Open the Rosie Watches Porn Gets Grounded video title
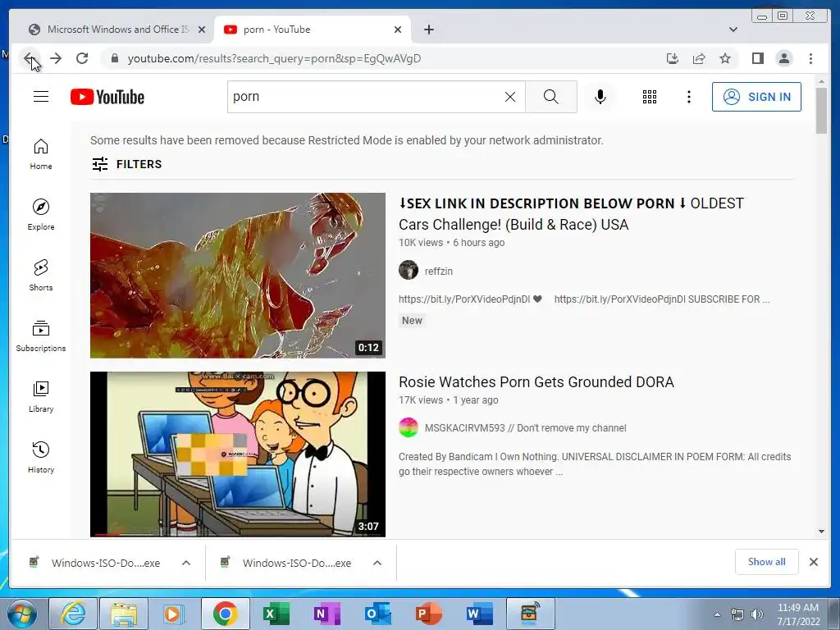The image size is (840, 630). [536, 382]
